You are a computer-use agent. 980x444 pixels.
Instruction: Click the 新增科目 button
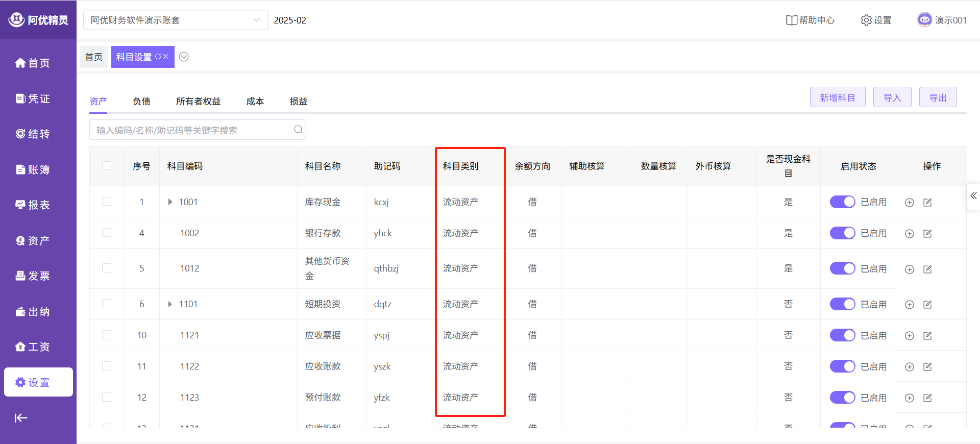[837, 97]
